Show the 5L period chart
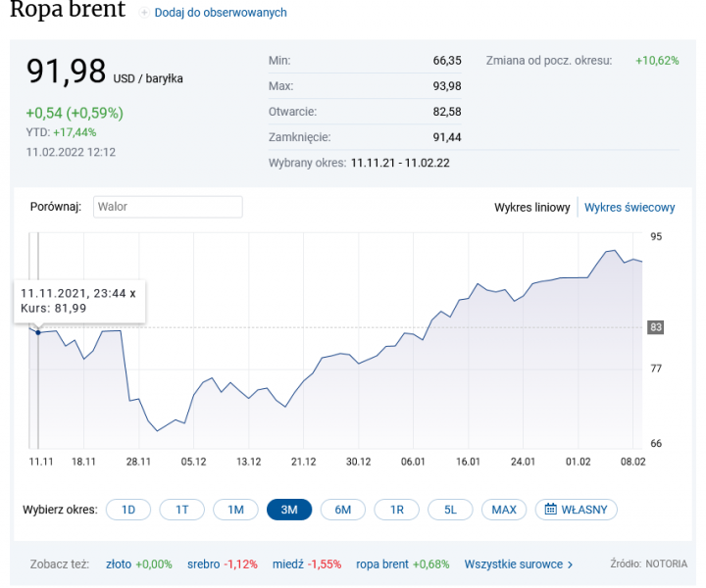 [450, 510]
